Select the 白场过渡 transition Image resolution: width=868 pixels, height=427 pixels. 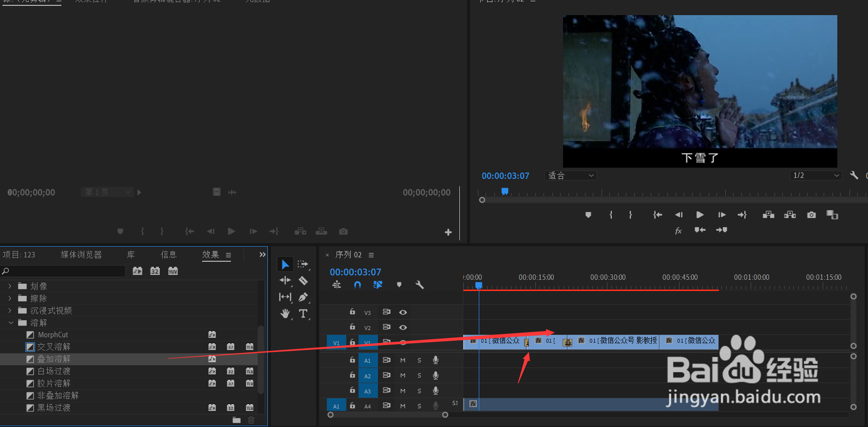pos(54,371)
